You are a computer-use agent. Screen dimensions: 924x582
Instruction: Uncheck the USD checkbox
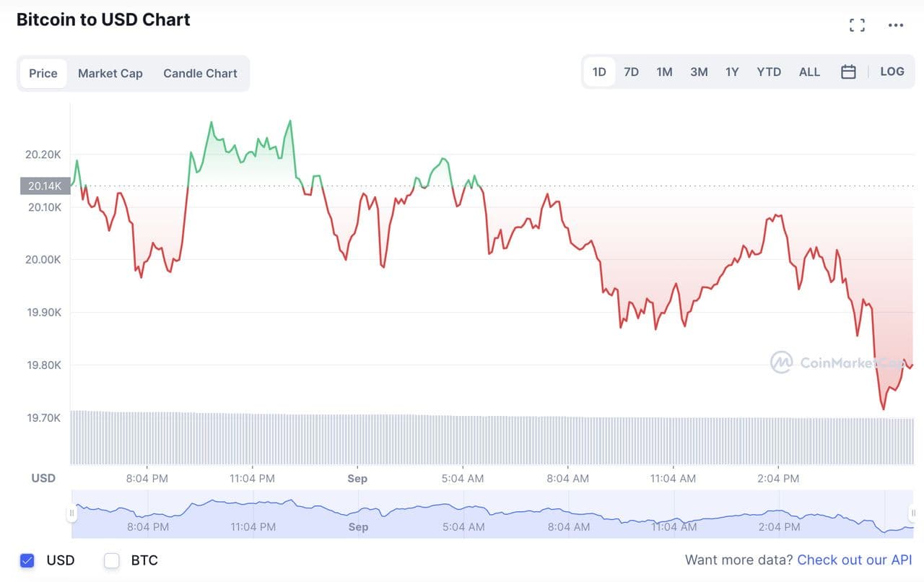click(x=27, y=560)
